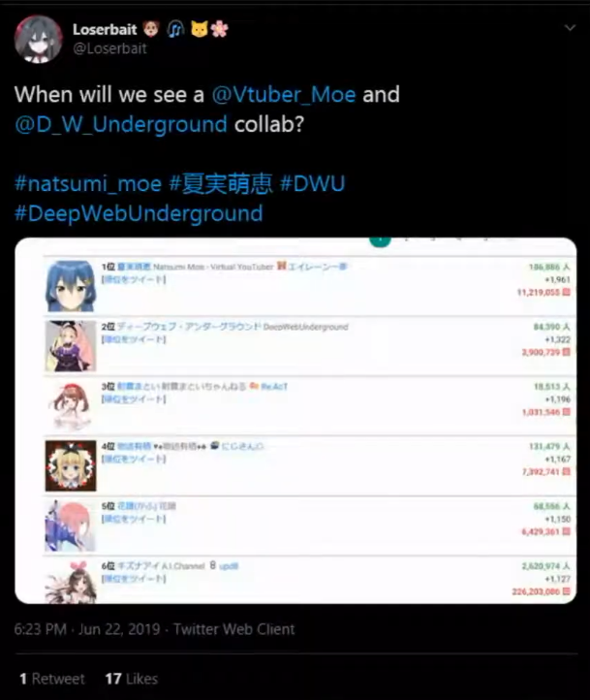Image resolution: width=590 pixels, height=700 pixels.
Task: Click the Twitter Web Client source
Action: pyautogui.click(x=234, y=629)
